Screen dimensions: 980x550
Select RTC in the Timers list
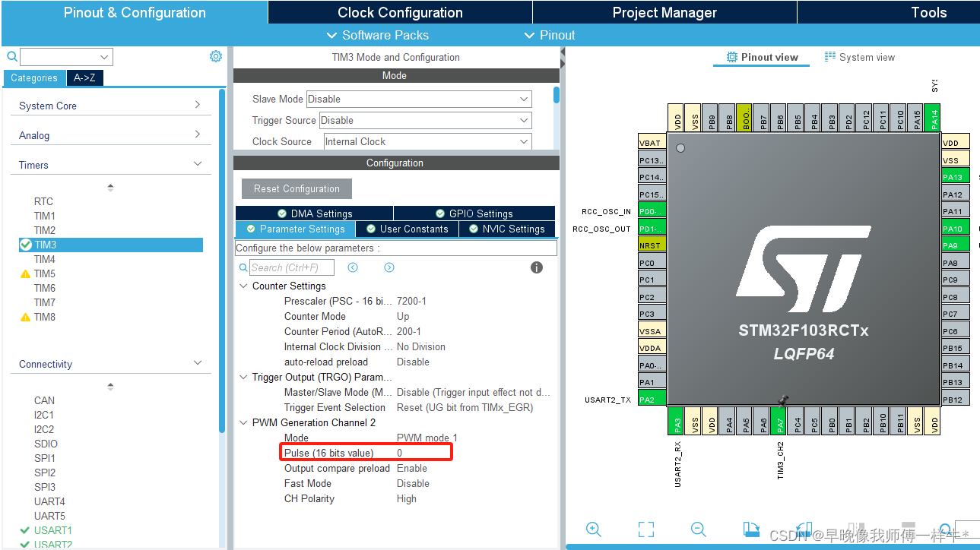click(44, 201)
